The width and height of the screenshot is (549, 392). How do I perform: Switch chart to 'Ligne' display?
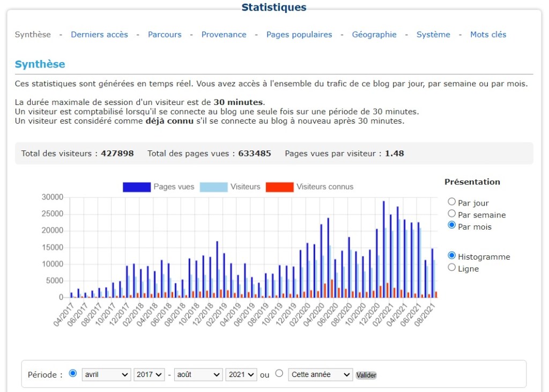click(x=452, y=267)
